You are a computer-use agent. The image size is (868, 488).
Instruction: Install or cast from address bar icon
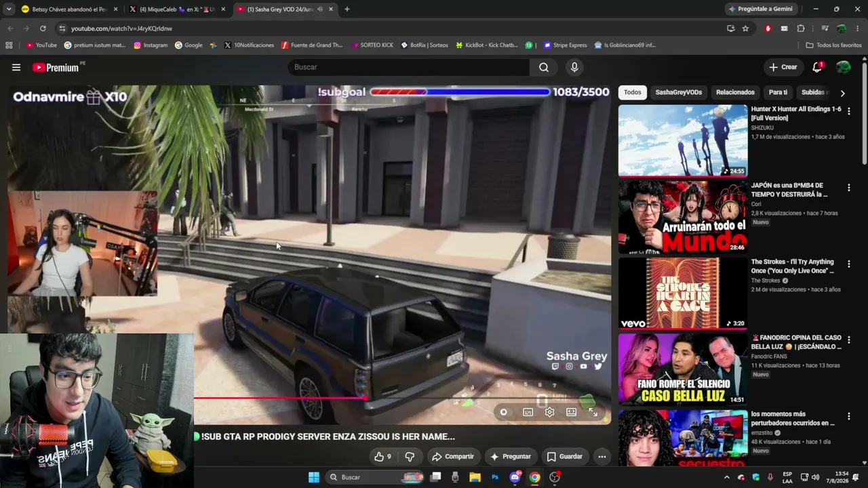tap(730, 28)
